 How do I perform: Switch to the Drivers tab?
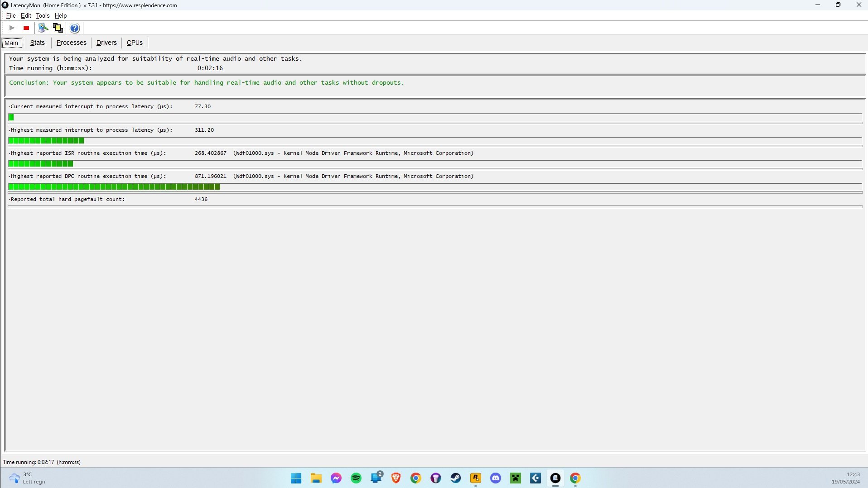[x=106, y=43]
